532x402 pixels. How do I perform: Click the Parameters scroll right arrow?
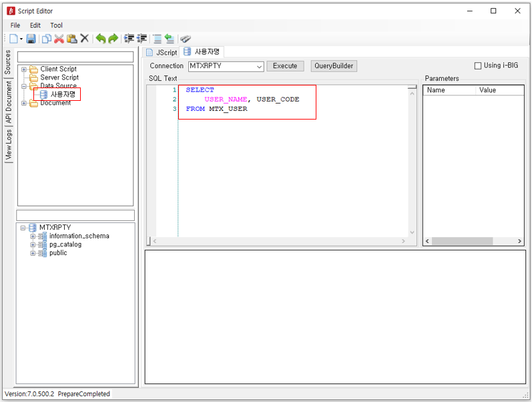point(519,241)
